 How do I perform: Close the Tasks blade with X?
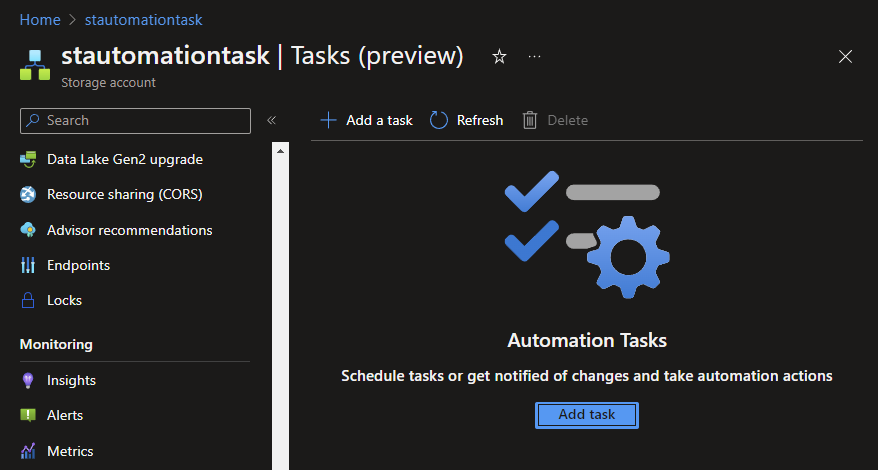[x=845, y=57]
